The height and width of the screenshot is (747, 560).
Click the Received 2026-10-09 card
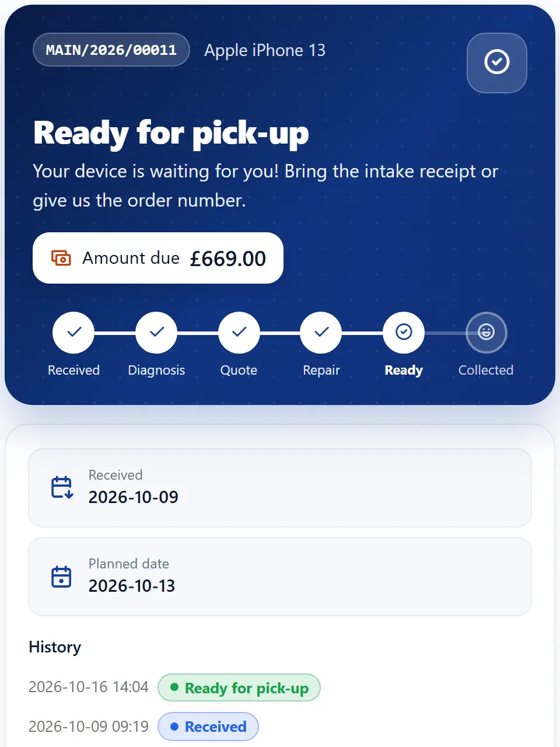(x=280, y=488)
